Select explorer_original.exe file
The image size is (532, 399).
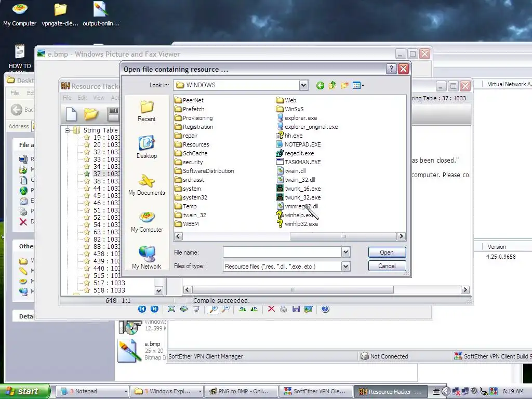[307, 127]
